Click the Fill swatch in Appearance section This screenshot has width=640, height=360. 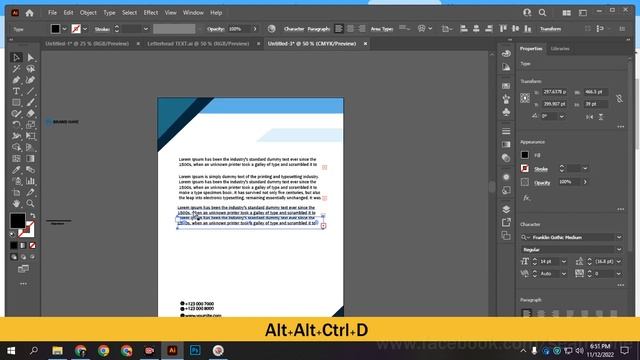click(x=525, y=155)
